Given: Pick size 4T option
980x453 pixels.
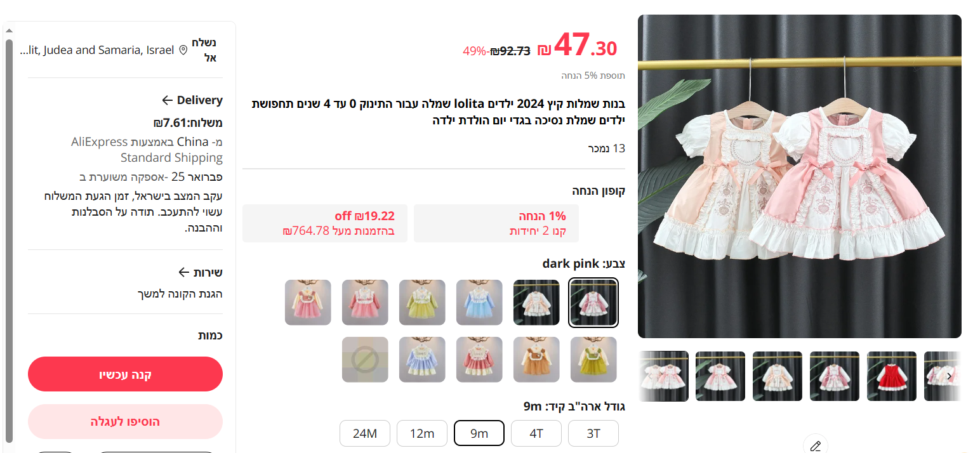Looking at the screenshot, I should [536, 433].
